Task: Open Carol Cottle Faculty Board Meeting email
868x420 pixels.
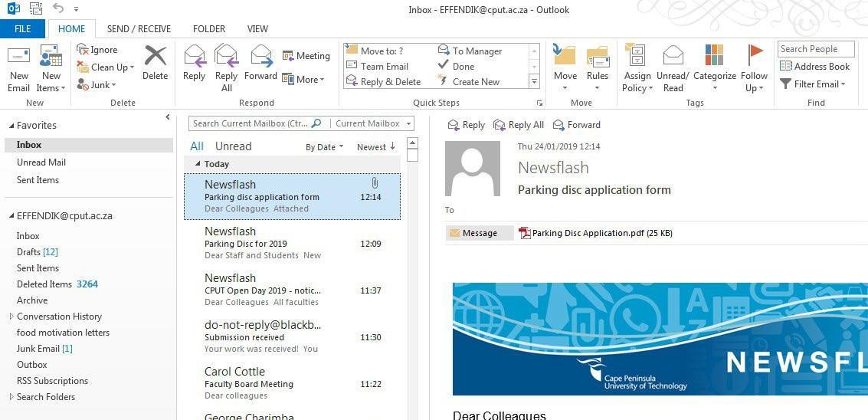Action: 292,383
